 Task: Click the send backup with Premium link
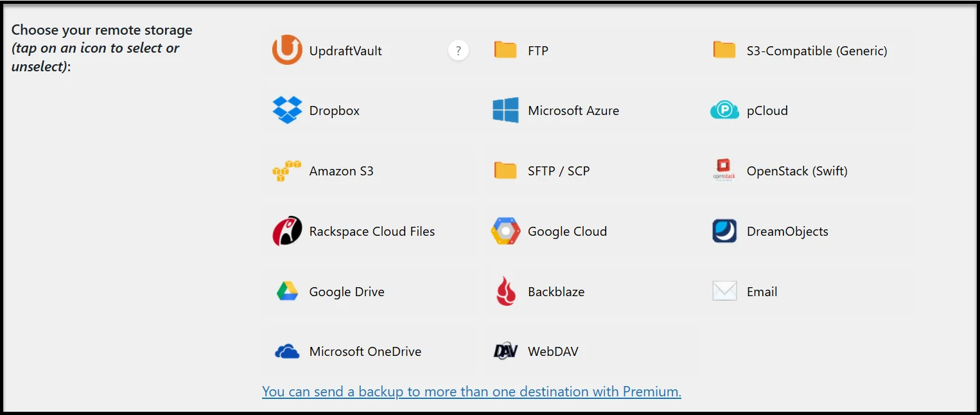tap(471, 392)
